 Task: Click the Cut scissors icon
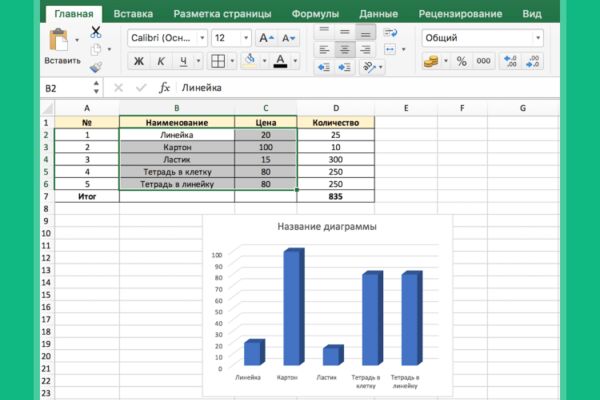[x=96, y=32]
